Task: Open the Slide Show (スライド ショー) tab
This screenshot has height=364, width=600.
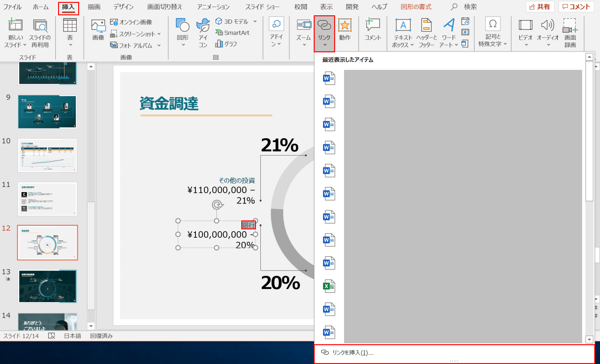Action: tap(262, 7)
